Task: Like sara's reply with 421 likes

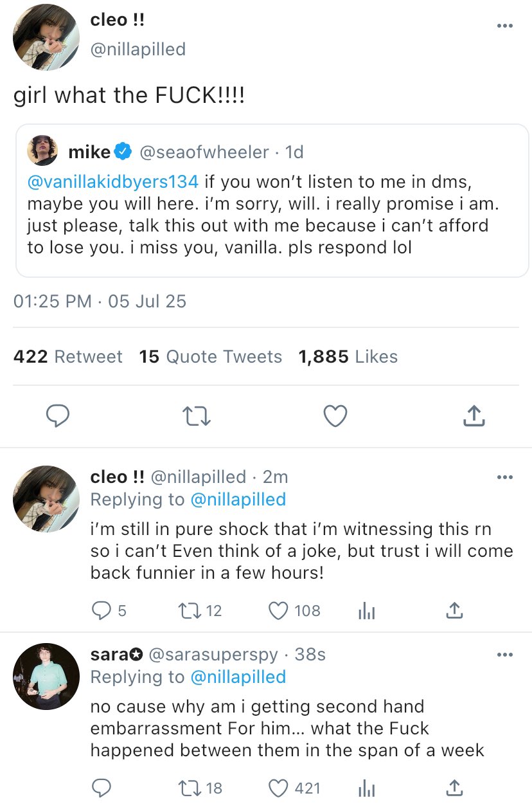Action: pos(294,788)
